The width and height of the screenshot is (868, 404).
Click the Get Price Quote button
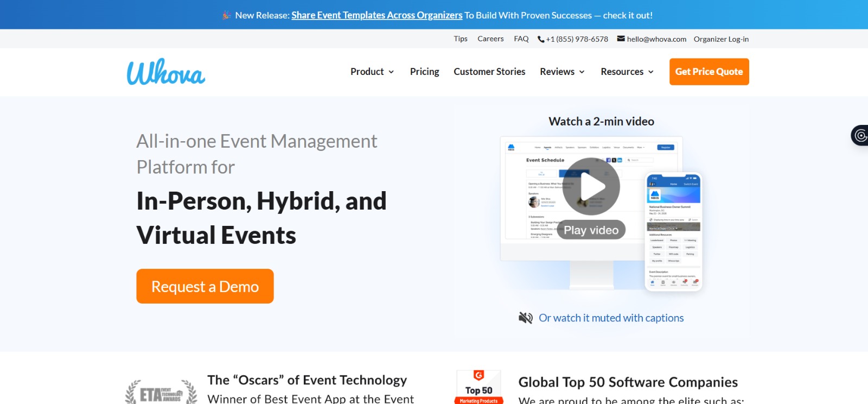click(709, 72)
